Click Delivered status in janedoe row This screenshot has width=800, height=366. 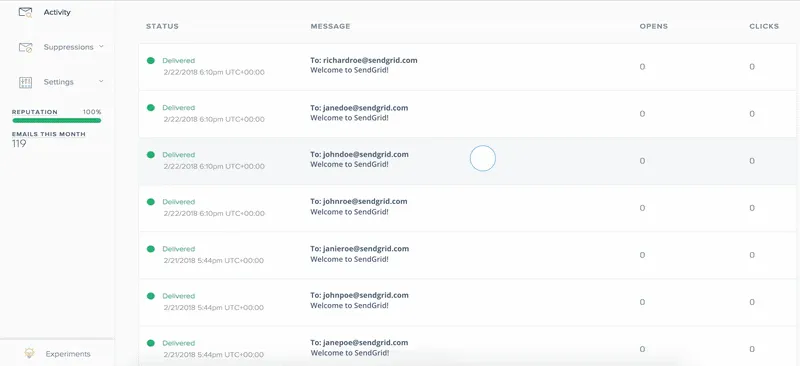179,108
